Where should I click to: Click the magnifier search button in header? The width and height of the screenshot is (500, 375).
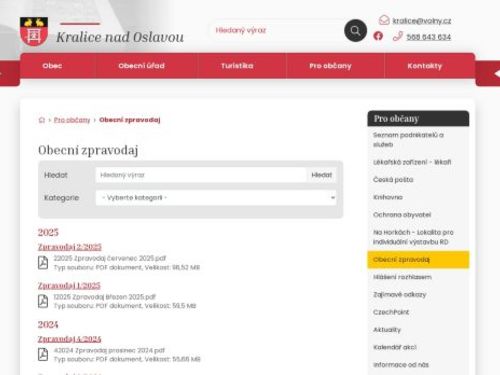coord(355,31)
